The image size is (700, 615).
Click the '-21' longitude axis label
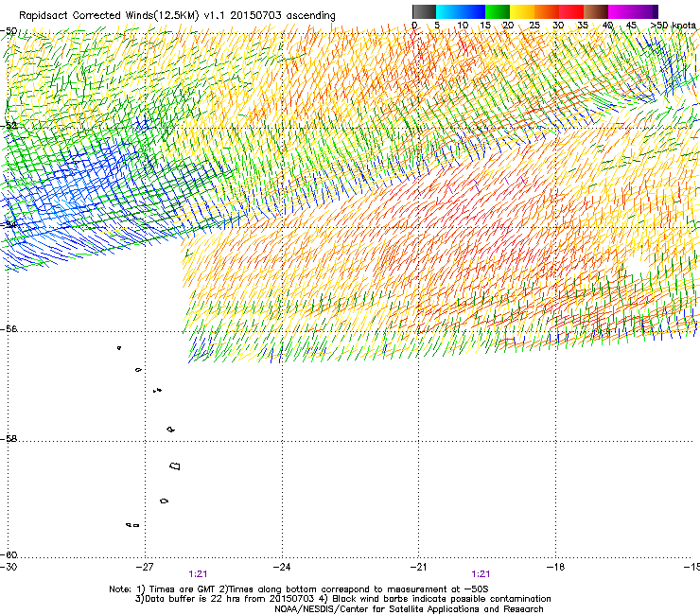[x=418, y=567]
